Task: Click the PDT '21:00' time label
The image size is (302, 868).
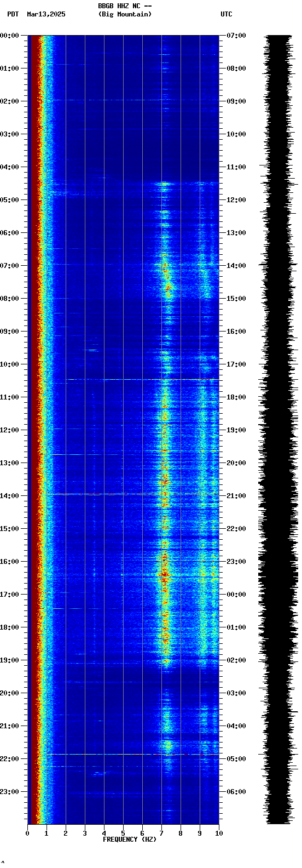Action: [9, 726]
